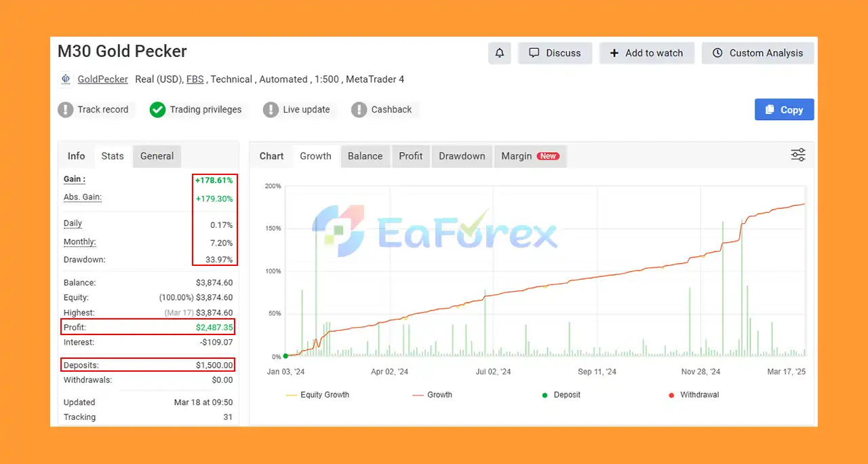Click the $0.00 withdrawals value
The width and height of the screenshot is (868, 464).
222,380
